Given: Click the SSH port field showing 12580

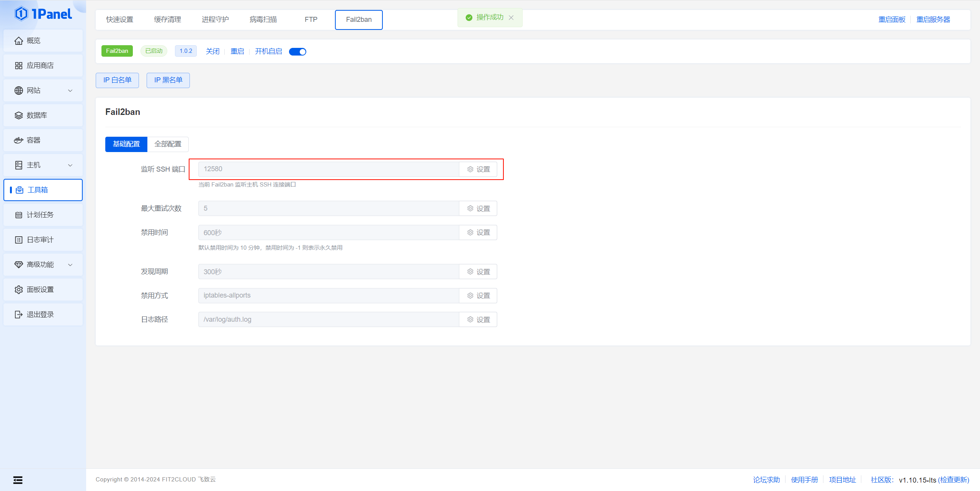Looking at the screenshot, I should (328, 169).
